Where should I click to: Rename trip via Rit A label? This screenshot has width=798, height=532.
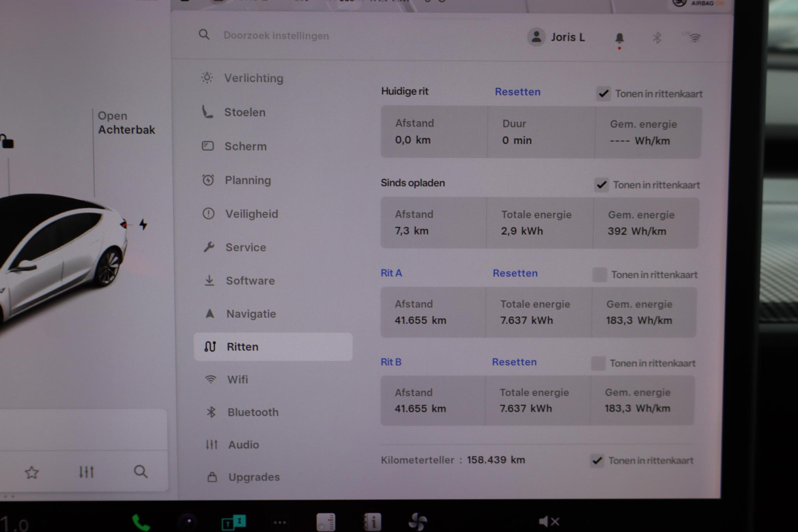coord(391,273)
